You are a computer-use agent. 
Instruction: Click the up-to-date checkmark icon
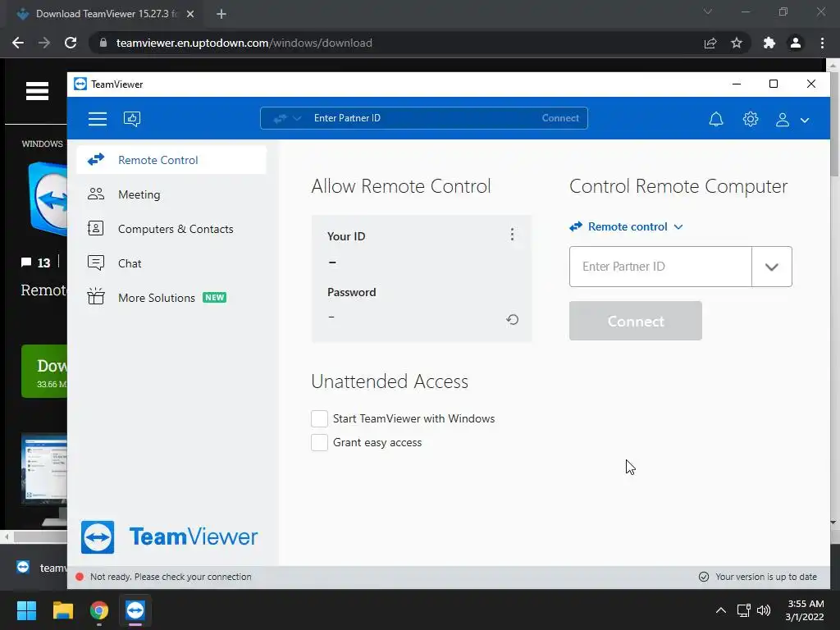pos(704,577)
